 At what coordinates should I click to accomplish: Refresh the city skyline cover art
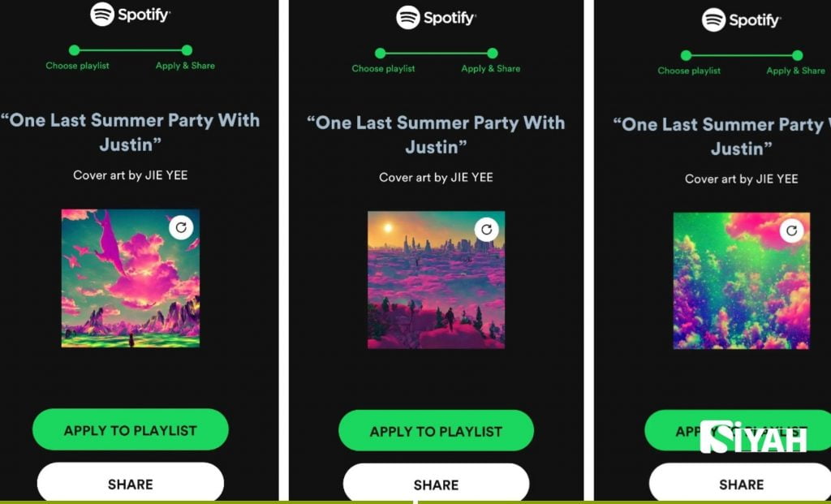487,230
